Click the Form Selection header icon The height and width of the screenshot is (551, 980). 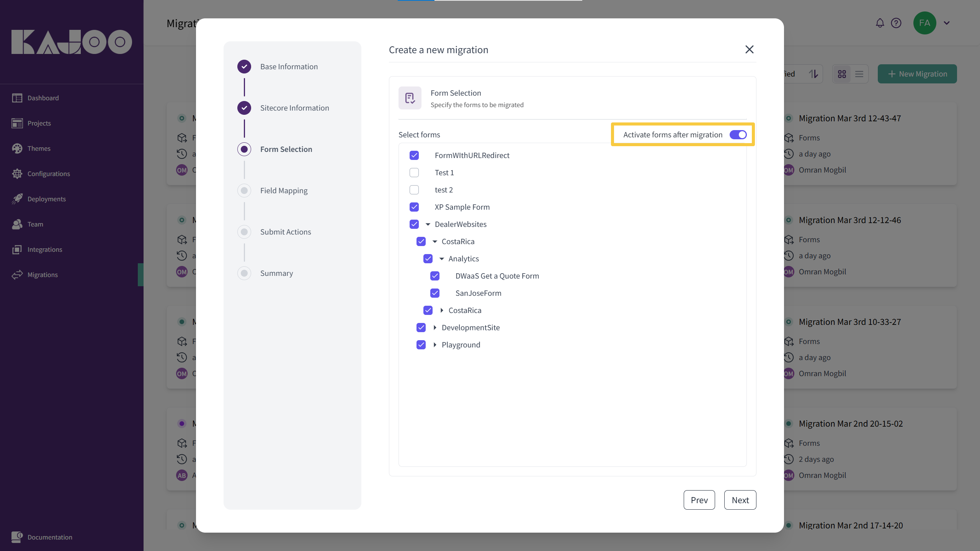(410, 98)
